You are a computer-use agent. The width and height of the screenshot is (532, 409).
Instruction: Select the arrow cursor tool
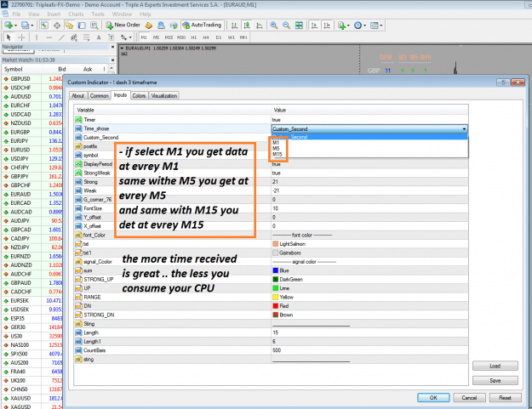(x=9, y=37)
